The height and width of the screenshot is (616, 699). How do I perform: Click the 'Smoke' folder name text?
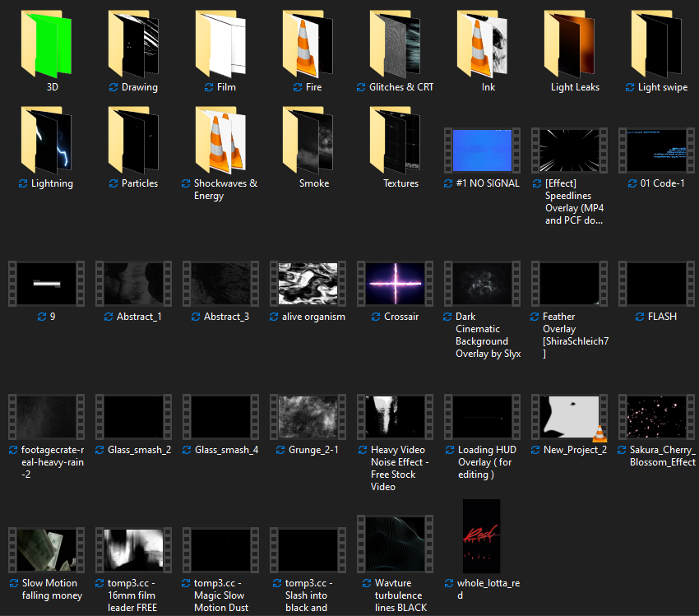click(314, 183)
